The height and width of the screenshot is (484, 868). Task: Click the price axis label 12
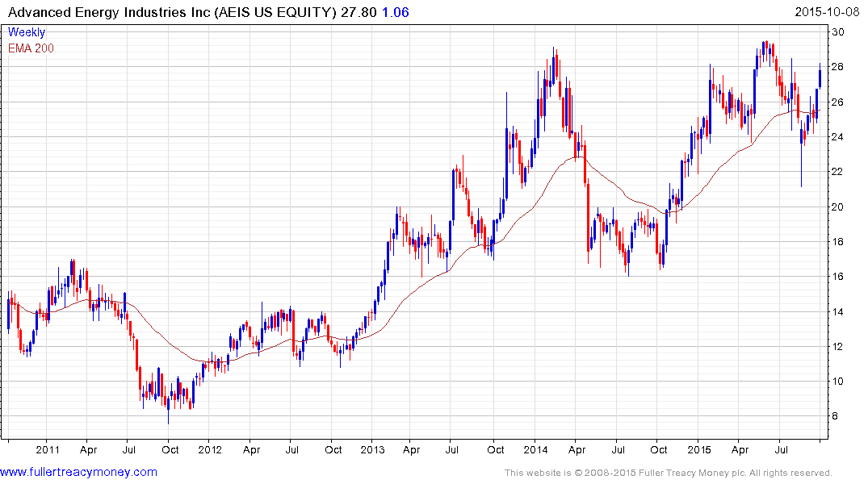click(838, 346)
